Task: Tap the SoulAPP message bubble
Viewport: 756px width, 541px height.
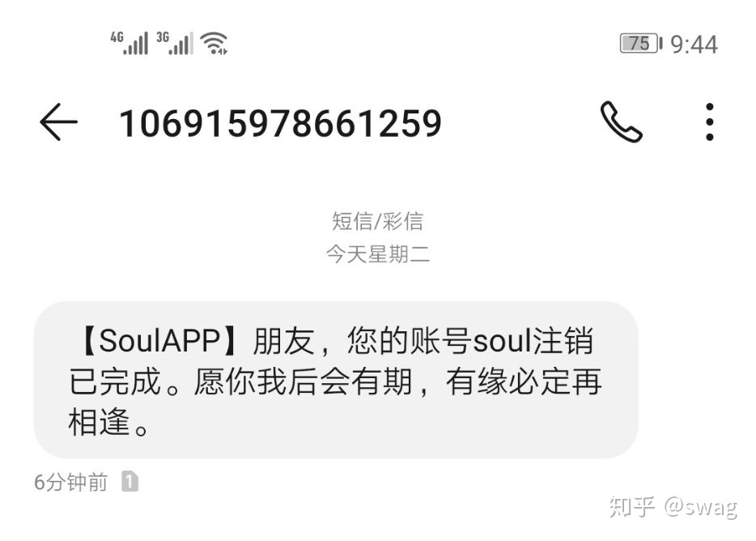Action: tap(336, 380)
